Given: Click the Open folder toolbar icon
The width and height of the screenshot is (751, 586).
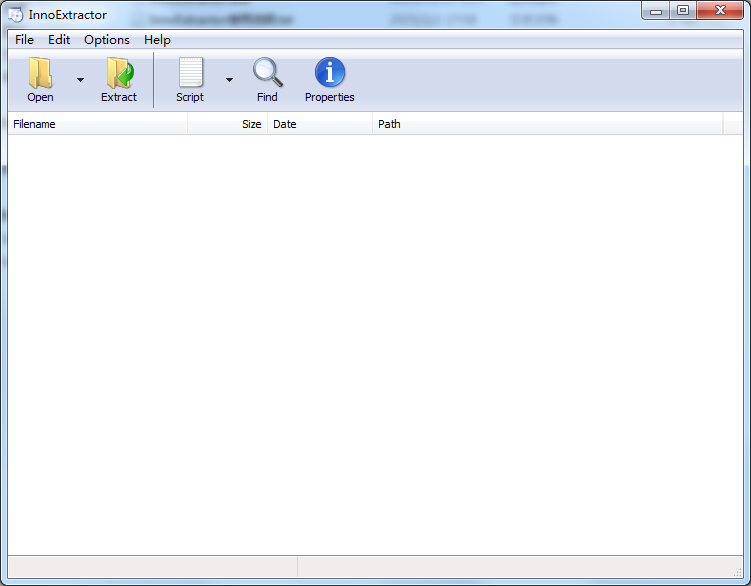Looking at the screenshot, I should (40, 74).
